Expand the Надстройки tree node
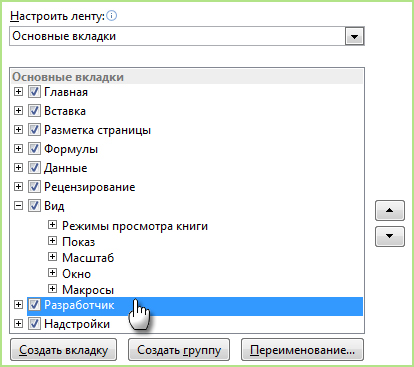414x367 pixels. [x=18, y=324]
